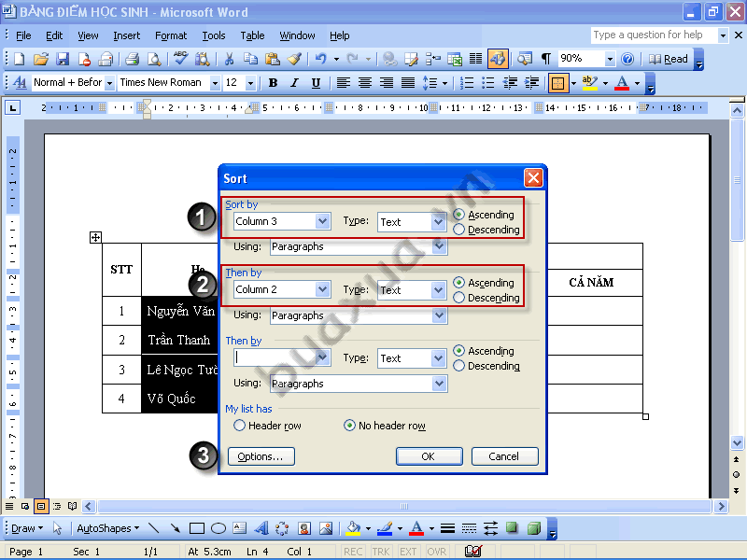Viewport: 747px width, 560px height.
Task: Apply numbered list formatting
Action: coord(467,83)
